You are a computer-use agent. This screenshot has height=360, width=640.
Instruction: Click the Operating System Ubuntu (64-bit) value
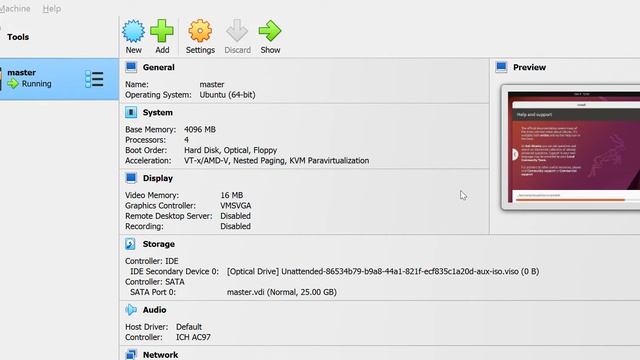pos(227,95)
